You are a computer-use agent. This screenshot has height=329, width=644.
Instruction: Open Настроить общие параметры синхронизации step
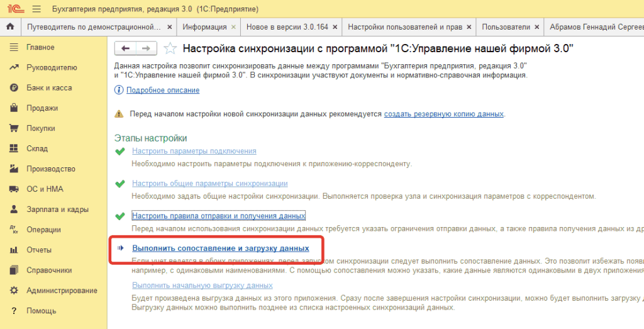tap(209, 183)
